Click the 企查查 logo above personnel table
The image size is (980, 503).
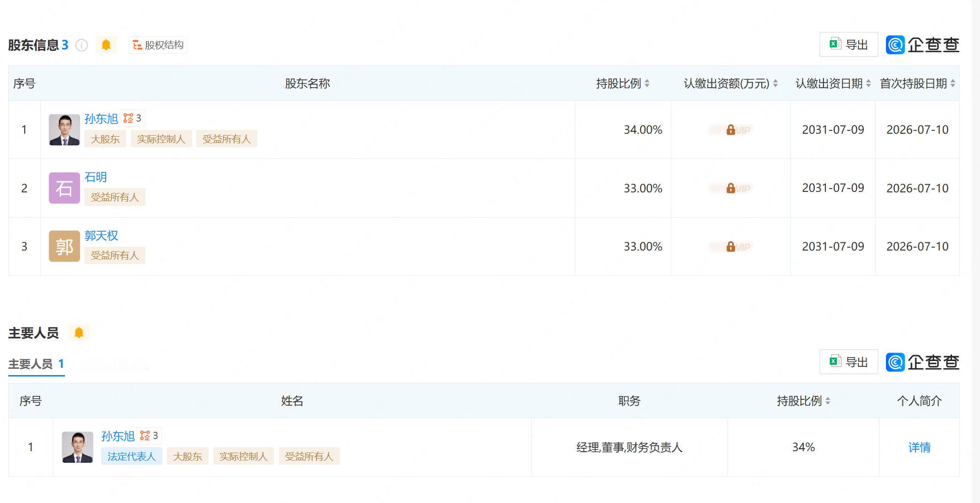922,362
